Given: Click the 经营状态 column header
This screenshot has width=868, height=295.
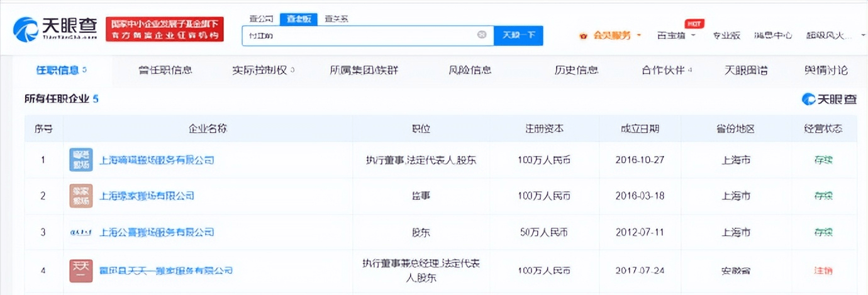Looking at the screenshot, I should [x=823, y=128].
